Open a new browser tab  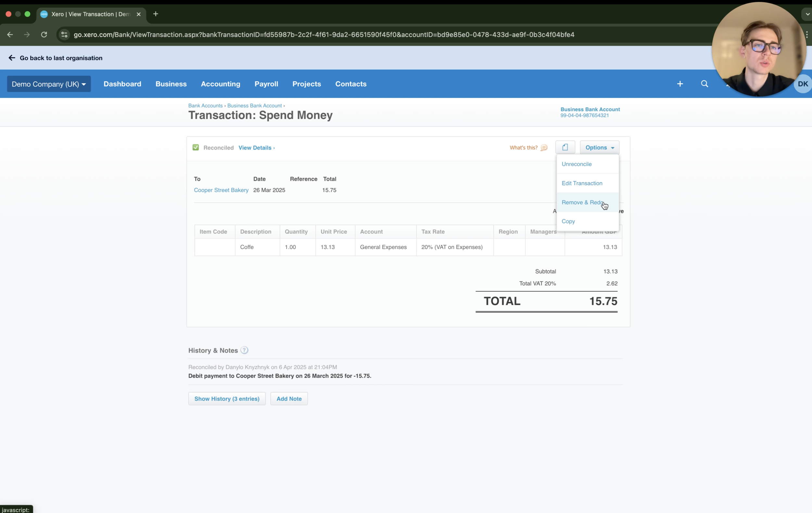click(156, 14)
